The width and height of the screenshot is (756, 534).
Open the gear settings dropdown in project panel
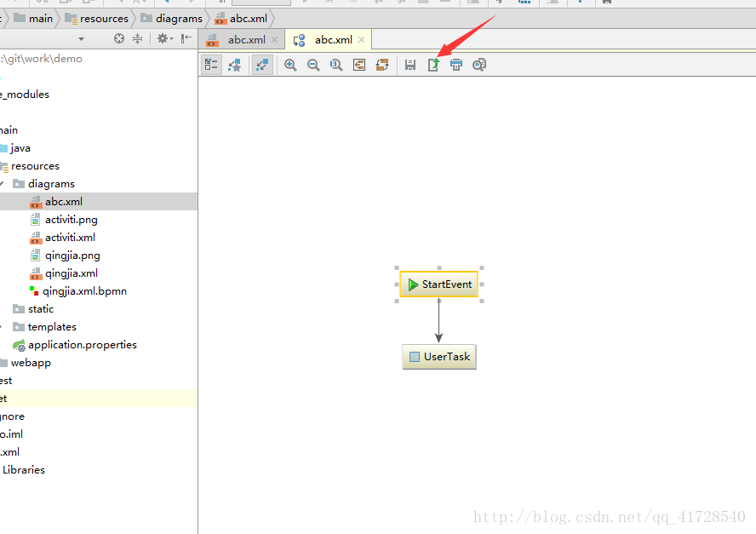[x=165, y=38]
